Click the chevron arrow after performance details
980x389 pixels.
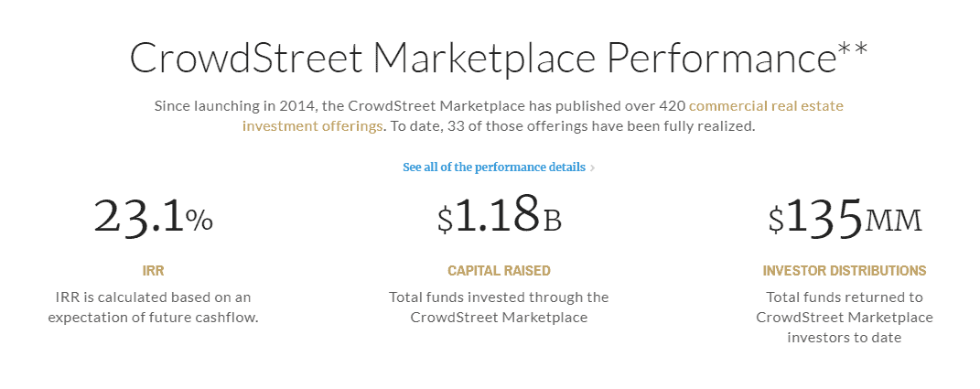click(x=593, y=167)
